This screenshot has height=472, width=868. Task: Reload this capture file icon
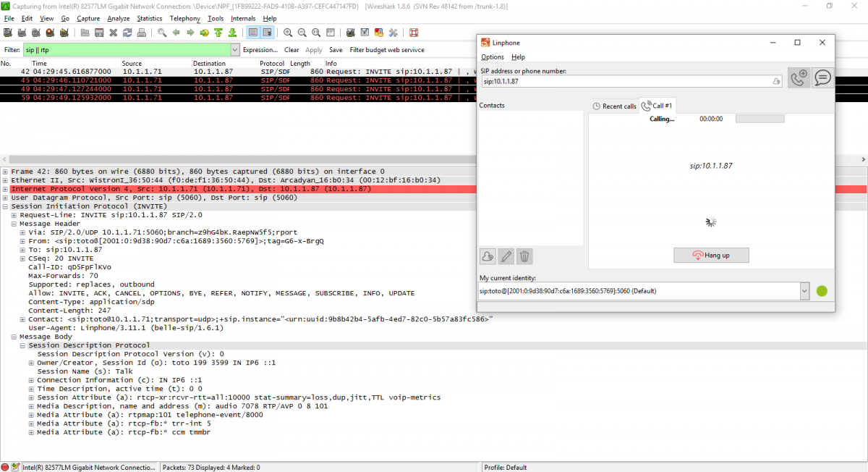[127, 33]
